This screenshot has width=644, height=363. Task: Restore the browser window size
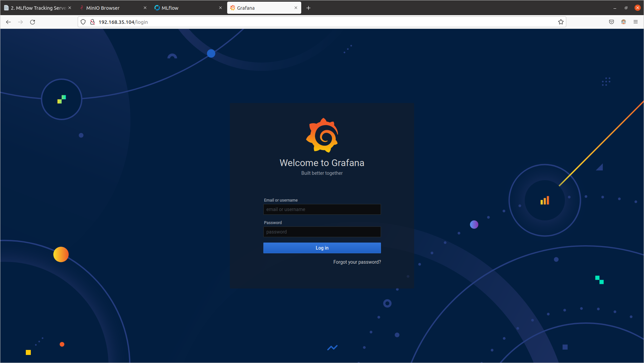point(626,8)
